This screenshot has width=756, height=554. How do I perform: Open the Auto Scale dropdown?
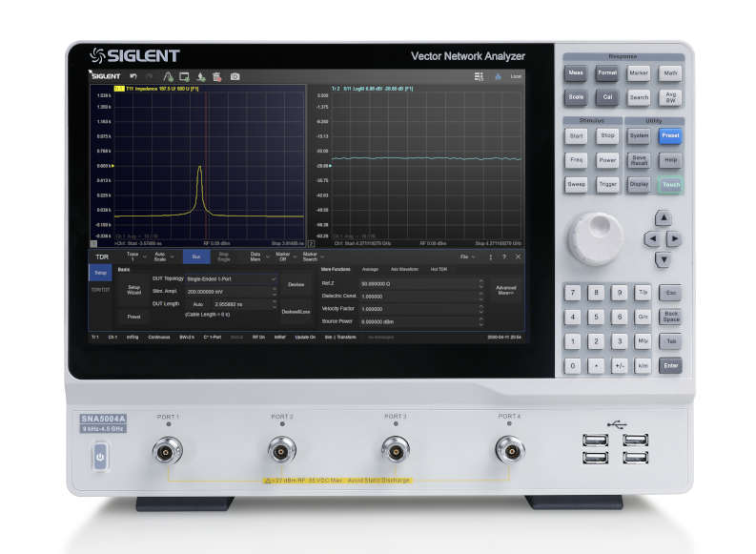[163, 257]
